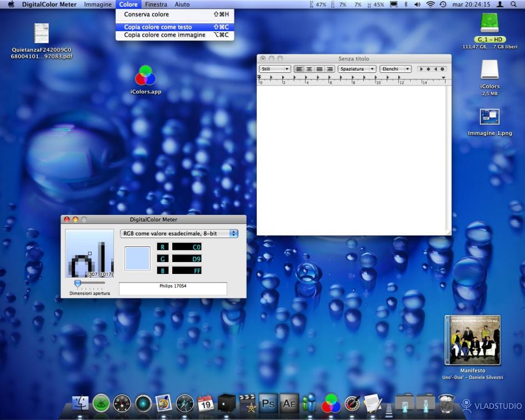Click inside the Senza titolo text area
The height and width of the screenshot is (420, 525).
click(351, 160)
